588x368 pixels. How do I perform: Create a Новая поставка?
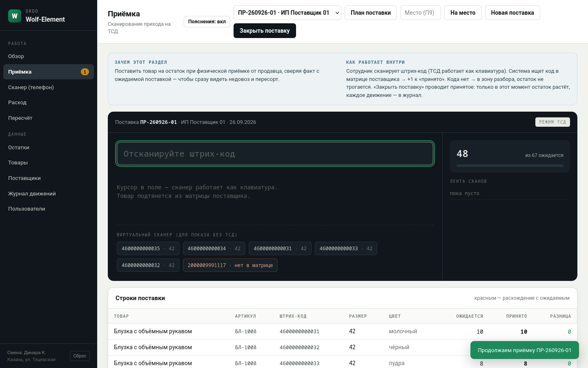(x=512, y=13)
